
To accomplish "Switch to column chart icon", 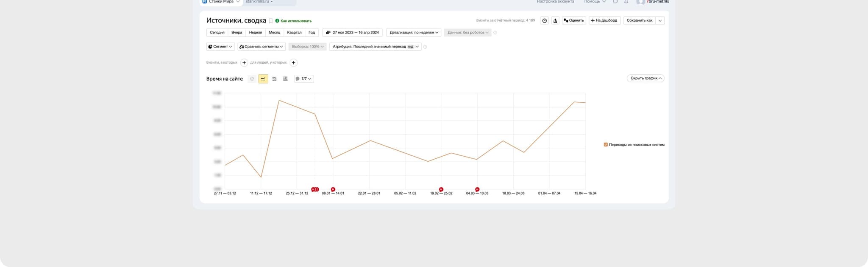I will tap(285, 79).
